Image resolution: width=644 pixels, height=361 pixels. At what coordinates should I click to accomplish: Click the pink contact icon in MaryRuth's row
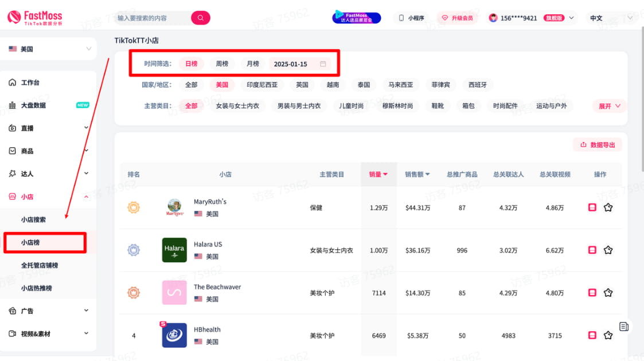pyautogui.click(x=592, y=207)
